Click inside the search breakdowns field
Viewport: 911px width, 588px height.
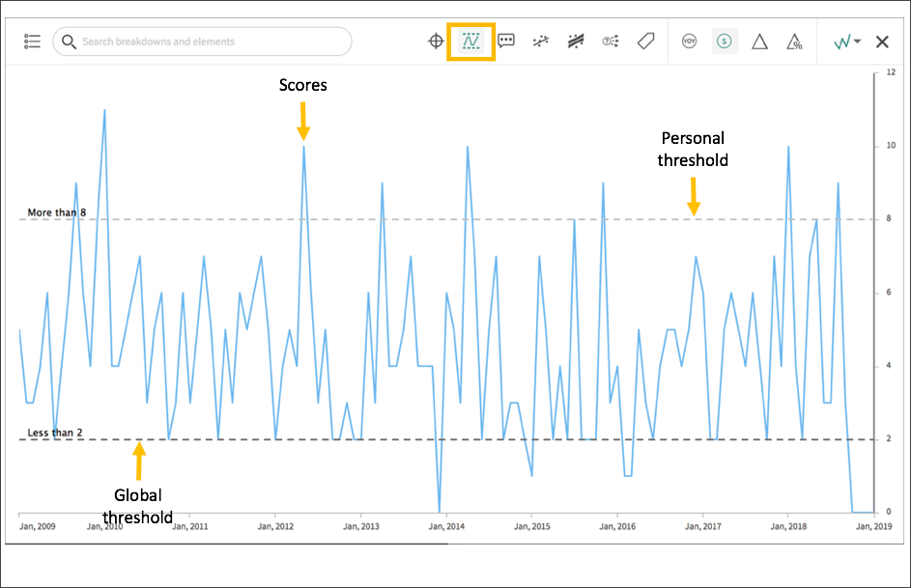(203, 42)
